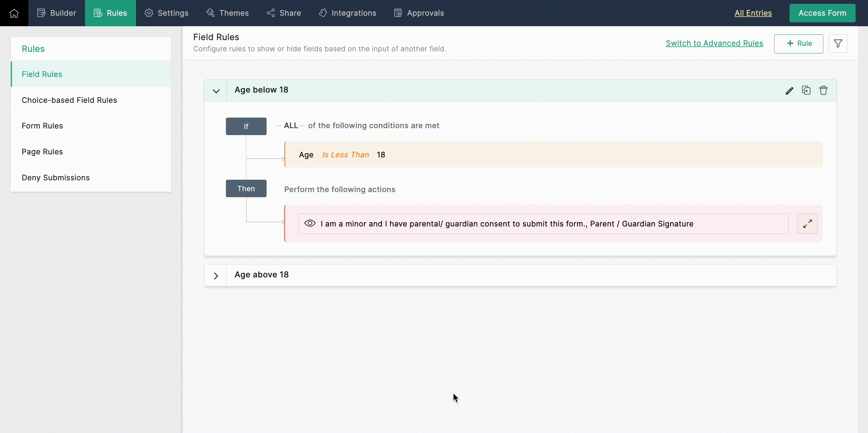Open the Approvals tab
The width and height of the screenshot is (868, 433).
(419, 13)
